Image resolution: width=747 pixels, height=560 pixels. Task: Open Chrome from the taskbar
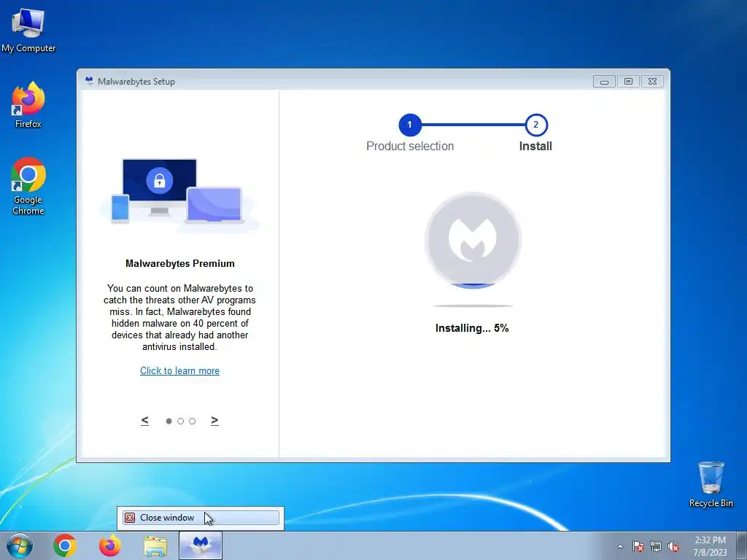[x=65, y=545]
